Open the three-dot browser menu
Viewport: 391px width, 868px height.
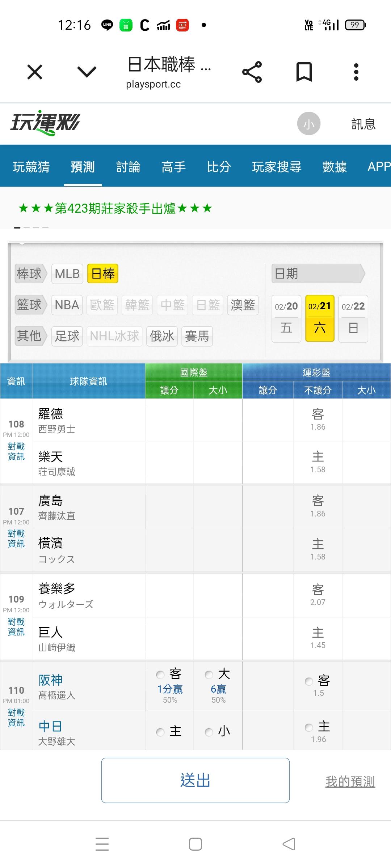point(356,72)
